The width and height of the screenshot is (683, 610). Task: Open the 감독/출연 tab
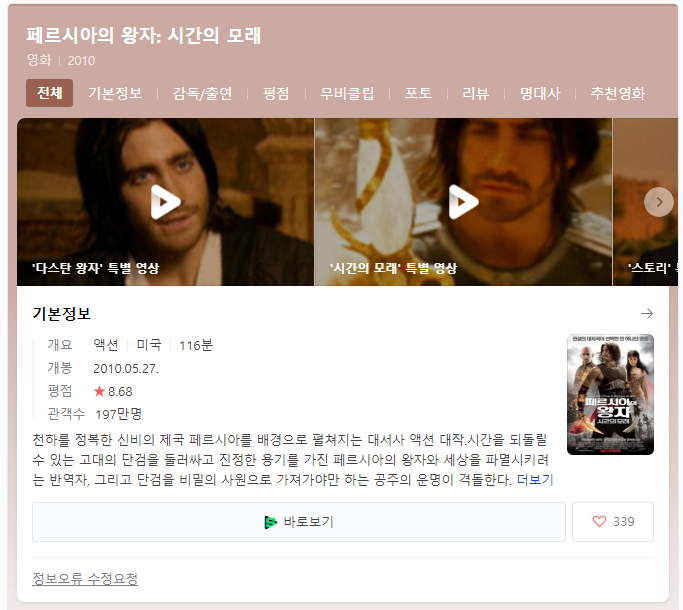click(202, 93)
